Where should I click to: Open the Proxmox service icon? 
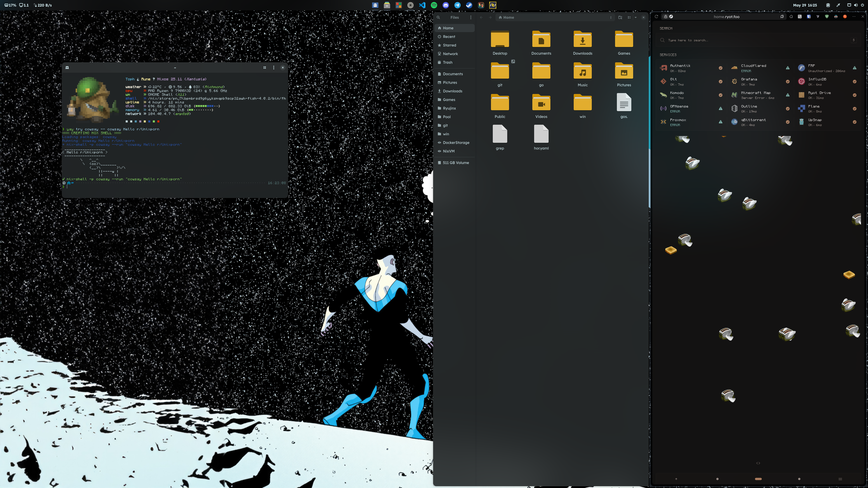click(x=663, y=122)
